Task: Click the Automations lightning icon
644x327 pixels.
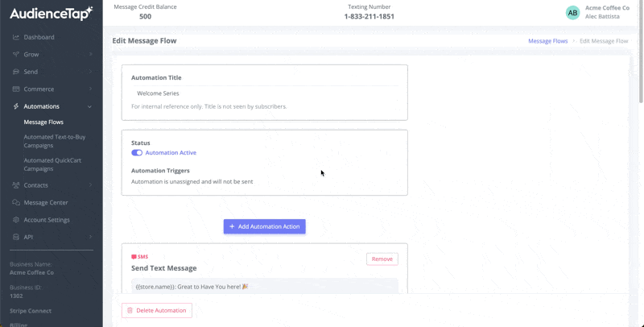Action: pyautogui.click(x=16, y=106)
